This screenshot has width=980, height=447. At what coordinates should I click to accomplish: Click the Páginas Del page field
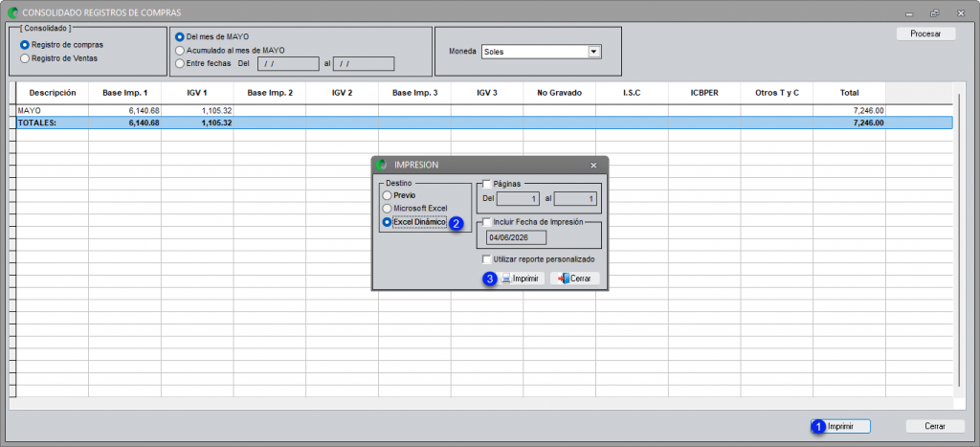(518, 199)
